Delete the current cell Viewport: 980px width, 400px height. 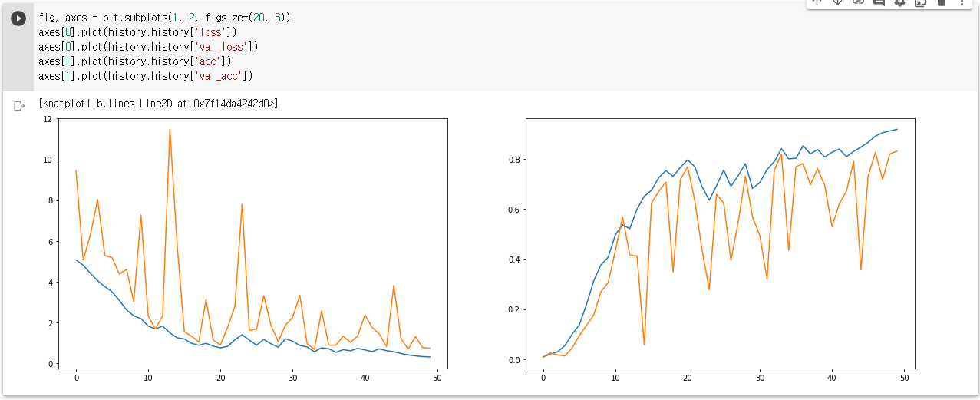[x=941, y=2]
